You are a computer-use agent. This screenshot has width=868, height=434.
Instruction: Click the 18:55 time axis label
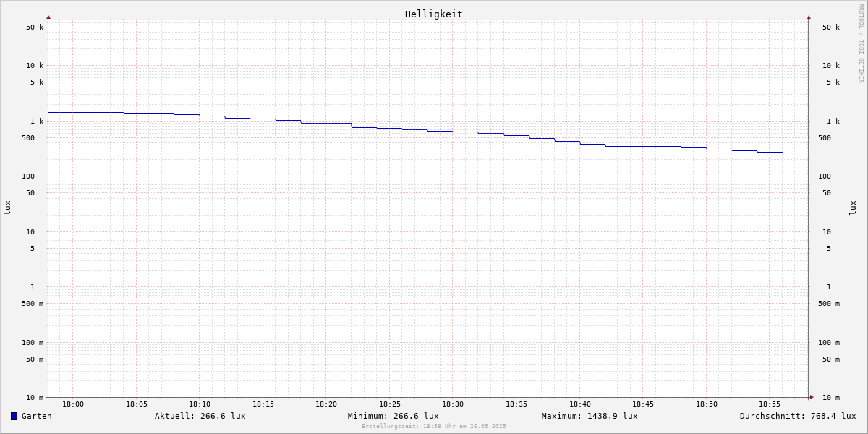pyautogui.click(x=770, y=404)
